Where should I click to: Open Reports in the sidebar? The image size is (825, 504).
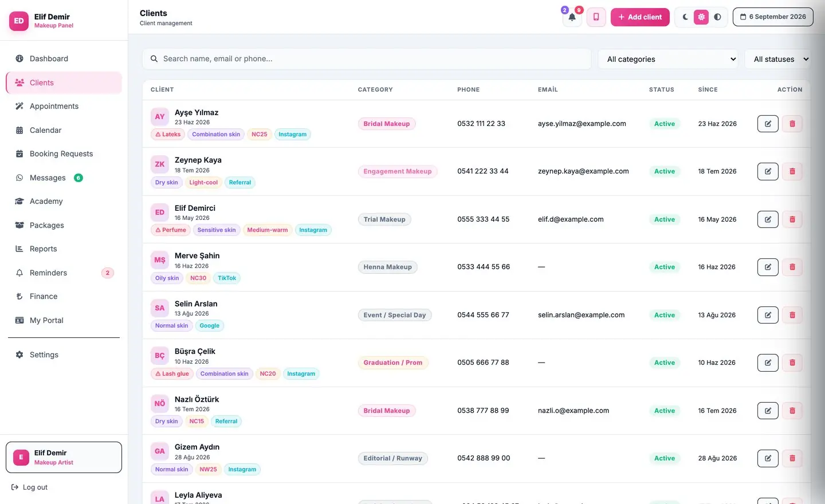click(64, 249)
